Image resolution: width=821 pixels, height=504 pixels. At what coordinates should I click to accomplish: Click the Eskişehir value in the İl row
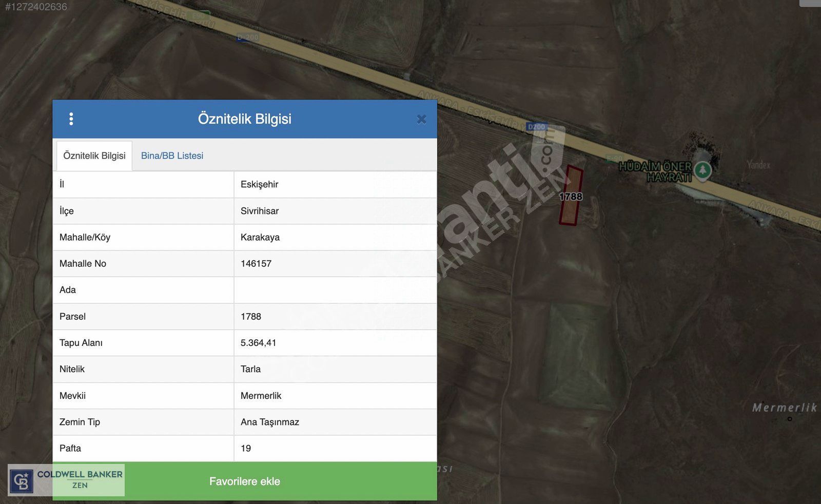(259, 184)
